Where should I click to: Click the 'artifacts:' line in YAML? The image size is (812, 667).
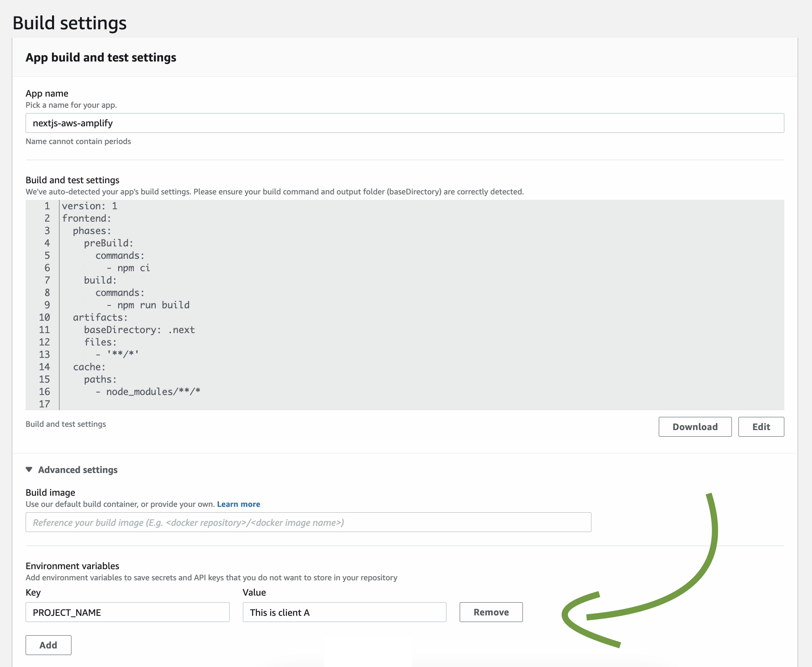click(100, 317)
